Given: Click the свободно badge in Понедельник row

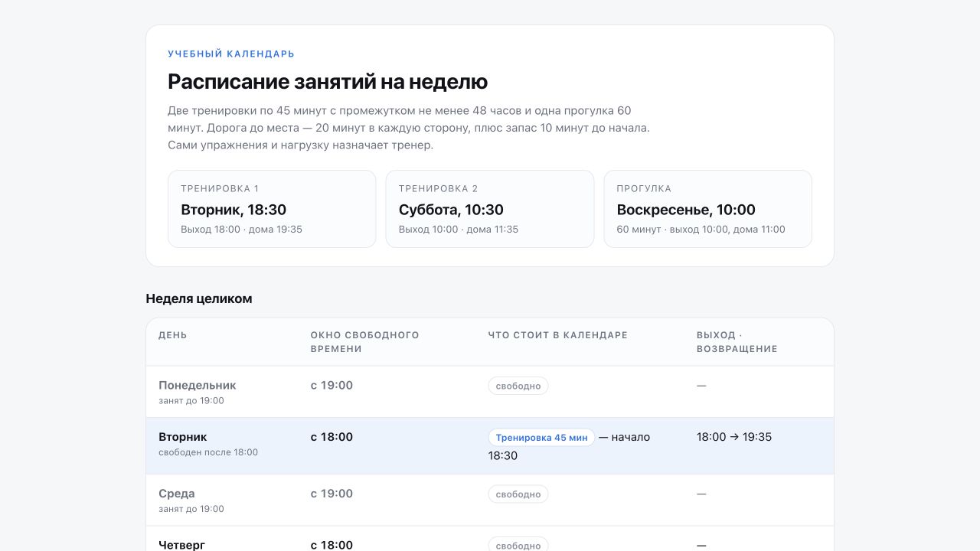Looking at the screenshot, I should (518, 386).
